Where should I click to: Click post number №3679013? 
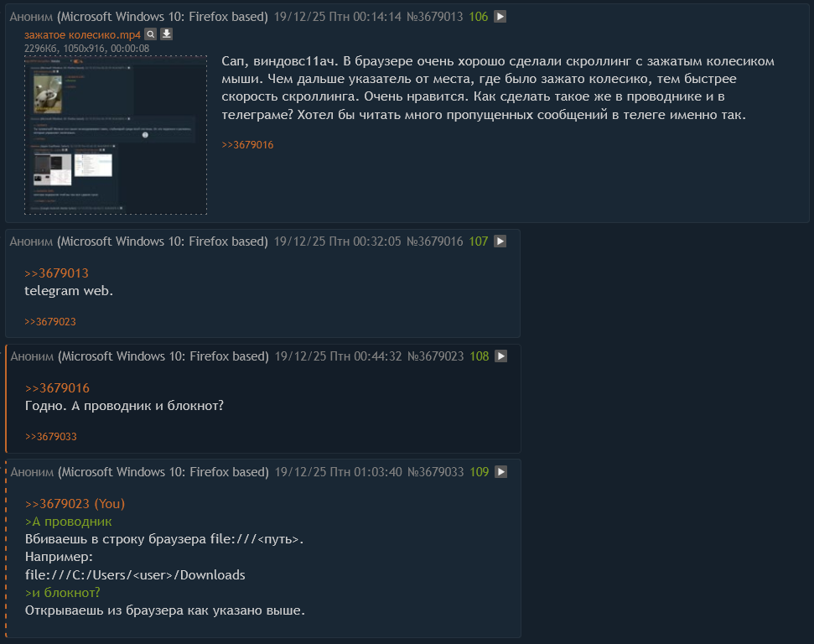coord(434,17)
